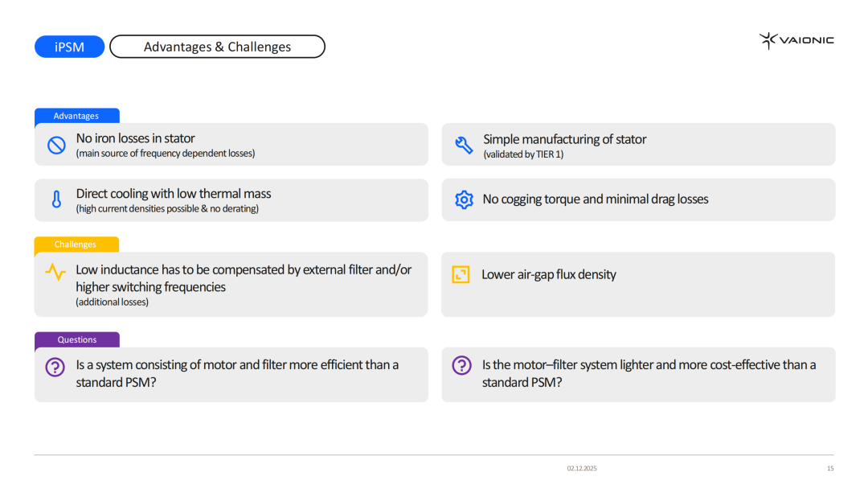Click the pulse waveform icon for Low inductance
Viewport: 868px width, 489px height.
point(55,272)
